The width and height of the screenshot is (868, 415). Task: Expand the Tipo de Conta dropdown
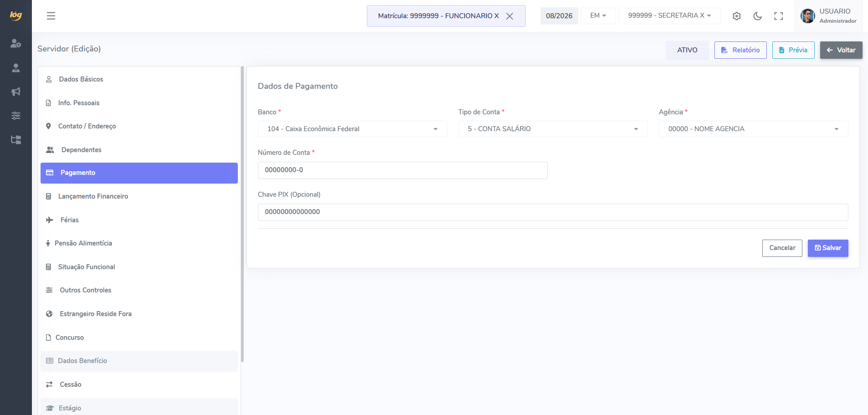point(553,129)
